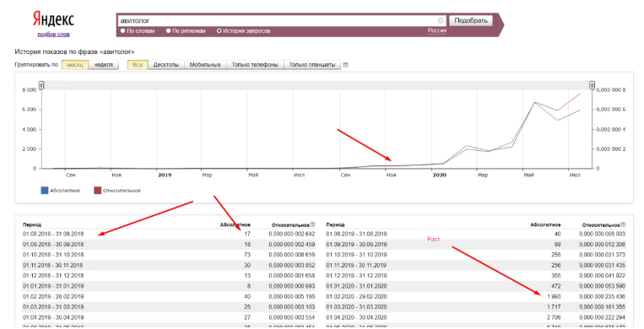Click relative value 0,000 000 235 436

click(602, 297)
